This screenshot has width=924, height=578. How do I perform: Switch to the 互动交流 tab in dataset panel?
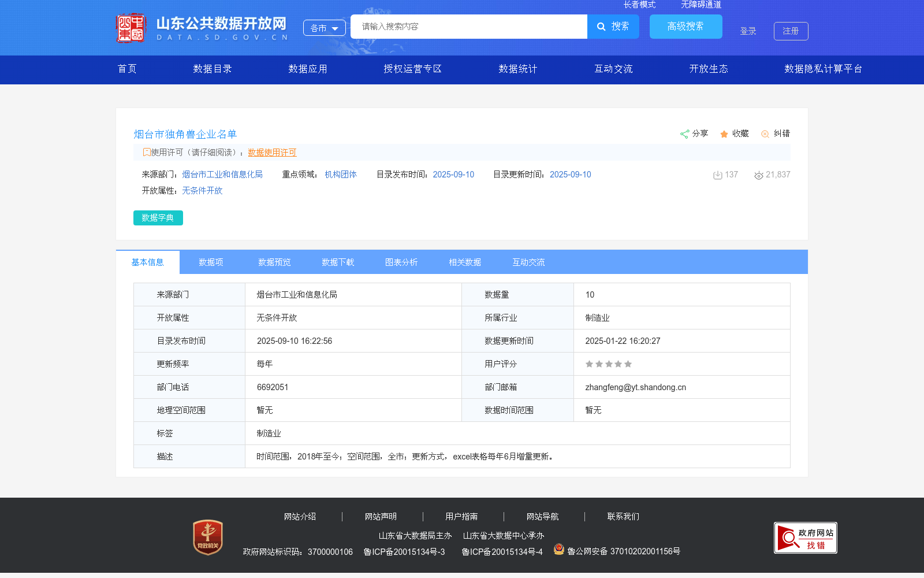point(529,262)
